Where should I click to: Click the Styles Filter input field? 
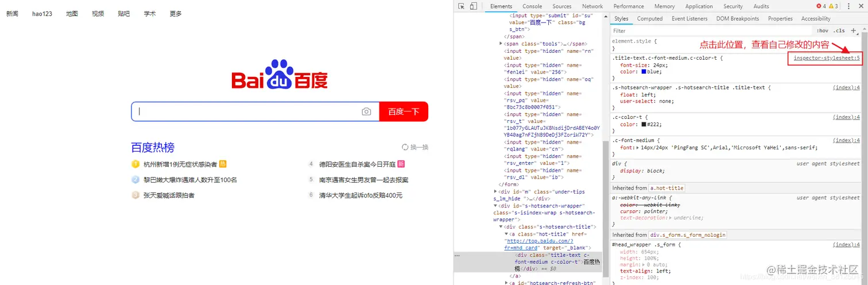712,30
